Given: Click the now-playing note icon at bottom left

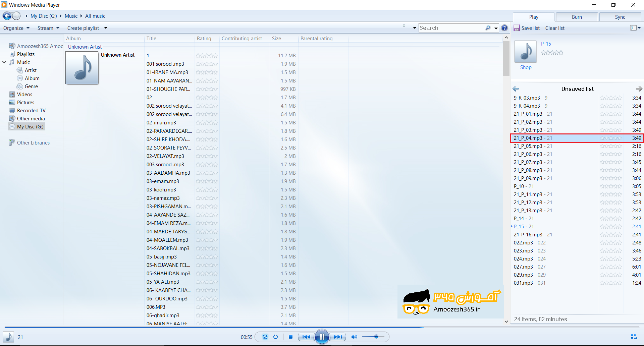Looking at the screenshot, I should [8, 337].
